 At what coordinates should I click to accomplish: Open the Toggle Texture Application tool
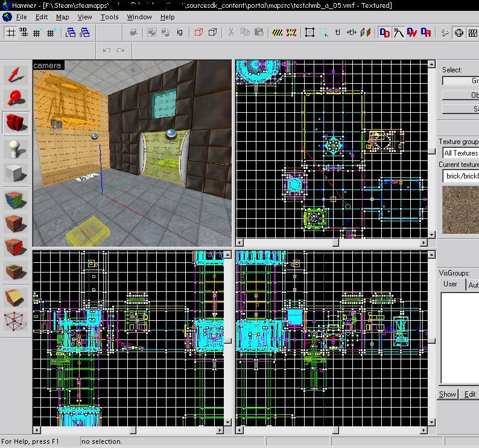tap(16, 198)
